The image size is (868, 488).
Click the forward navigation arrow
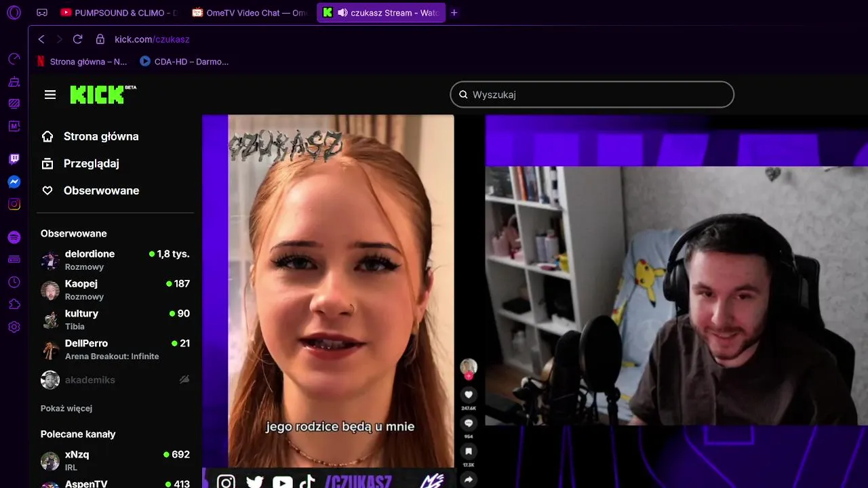pyautogui.click(x=59, y=39)
